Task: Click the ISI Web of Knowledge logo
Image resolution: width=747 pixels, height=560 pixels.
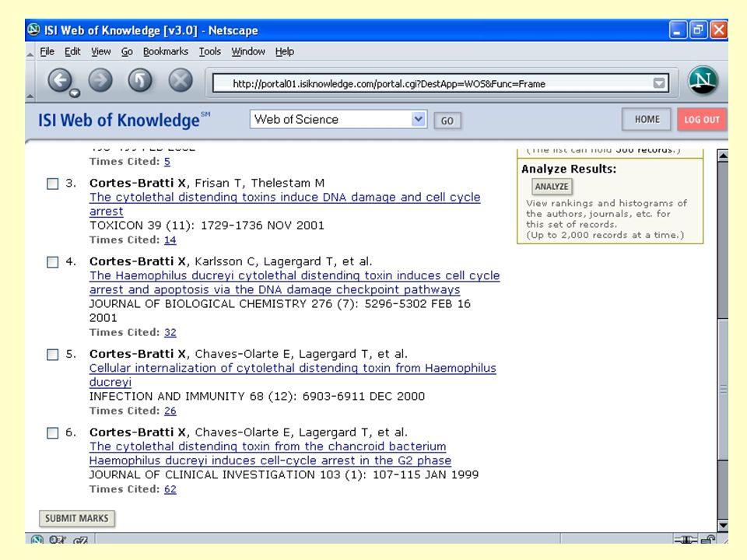Action: click(124, 120)
